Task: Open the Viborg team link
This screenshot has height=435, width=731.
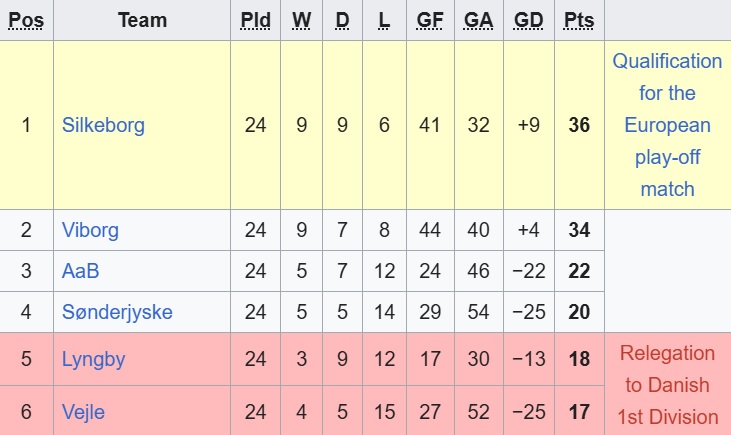Action: (90, 230)
